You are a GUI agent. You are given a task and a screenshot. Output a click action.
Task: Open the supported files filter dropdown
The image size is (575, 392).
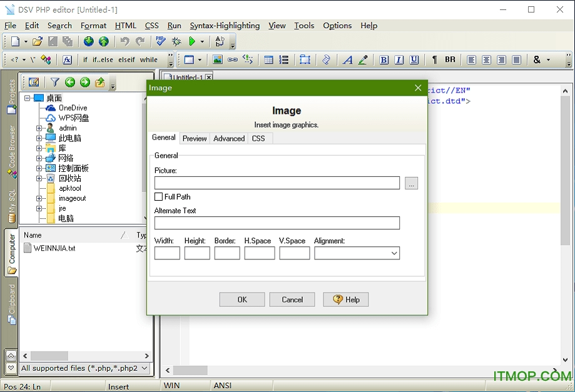(145, 368)
